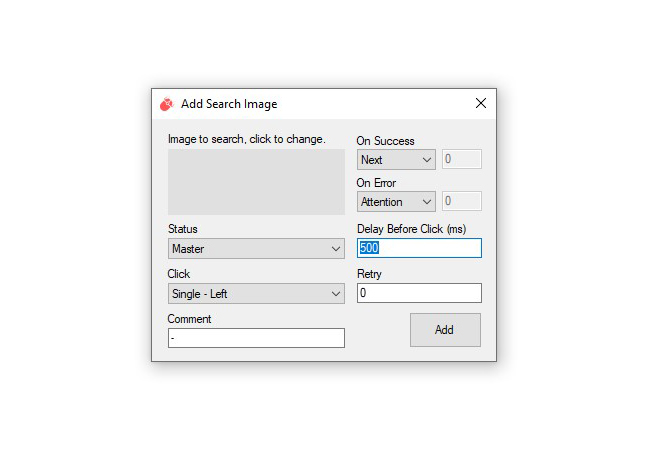This screenshot has height=449, width=650.
Task: Click the Delay Before Click (ms) label
Action: coord(412,229)
